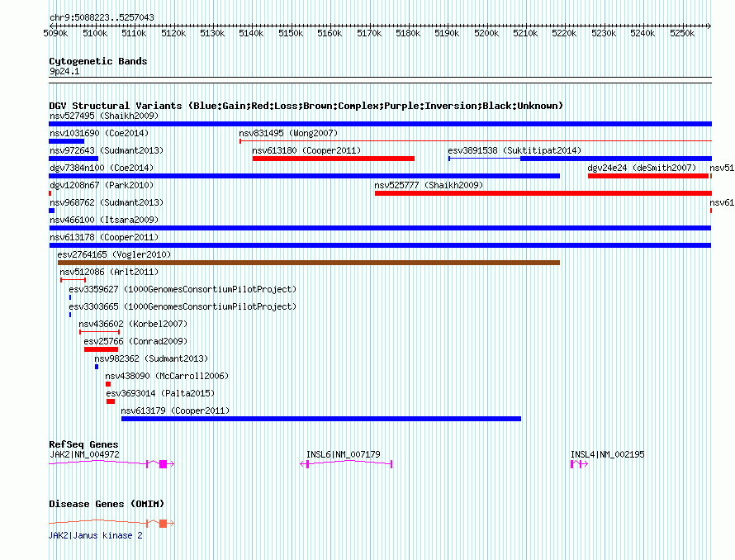
Task: Click the 5150k mark on the ruler
Action: click(x=291, y=33)
